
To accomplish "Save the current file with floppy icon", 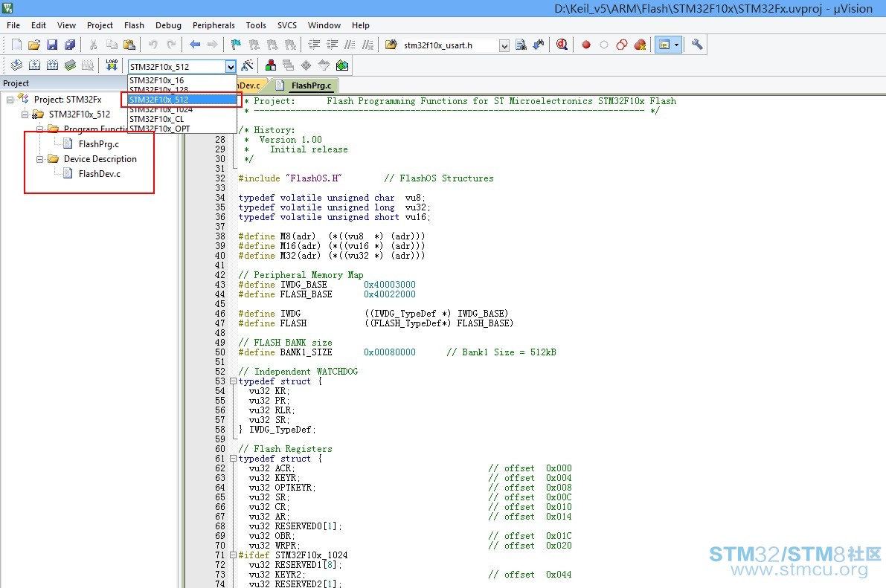I will 52,45.
